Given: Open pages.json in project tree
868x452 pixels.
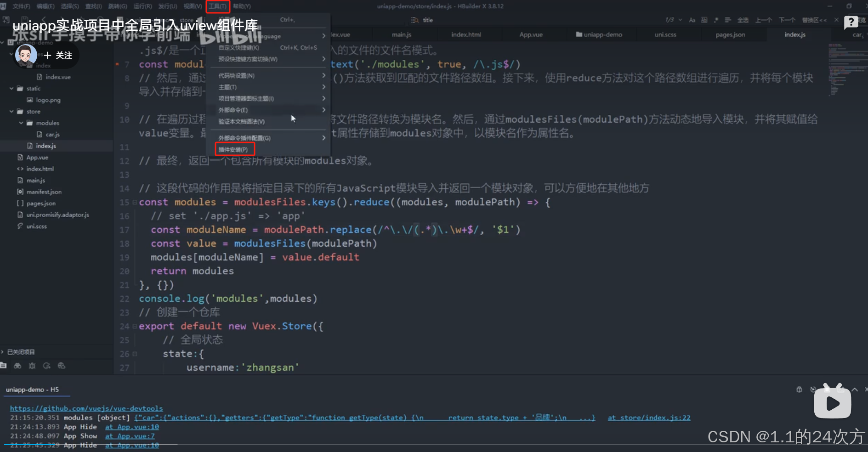Looking at the screenshot, I should [41, 203].
